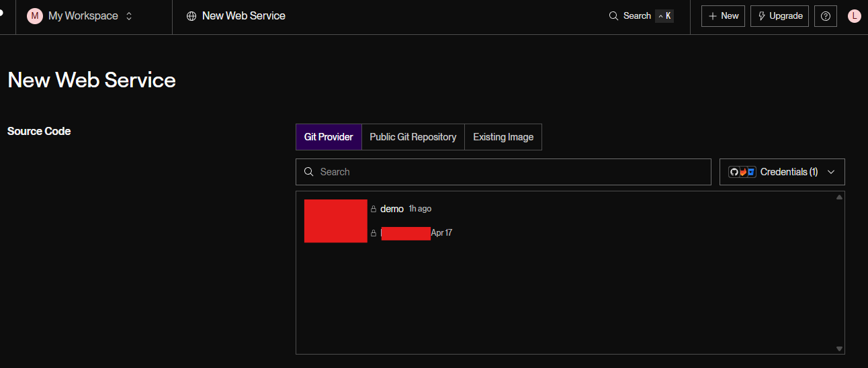Open the top bar Search
Viewport: 868px width, 368px height.
pyautogui.click(x=641, y=16)
